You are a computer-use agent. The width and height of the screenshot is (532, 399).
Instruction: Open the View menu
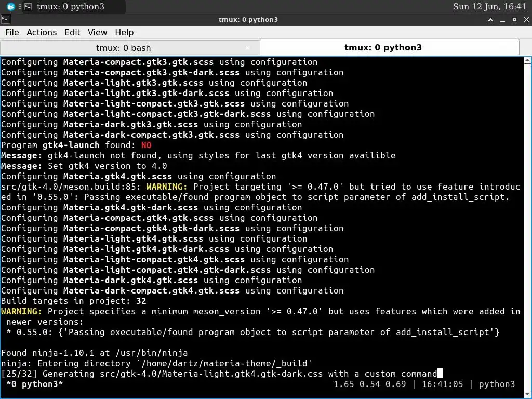click(97, 33)
